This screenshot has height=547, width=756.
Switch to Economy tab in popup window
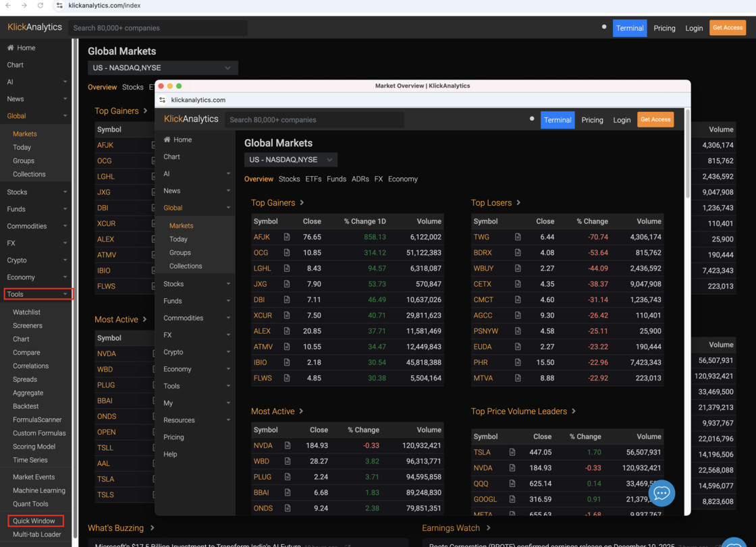[x=403, y=179]
